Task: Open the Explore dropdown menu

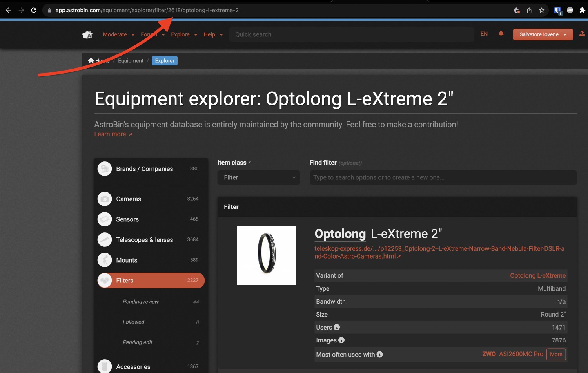Action: point(184,34)
